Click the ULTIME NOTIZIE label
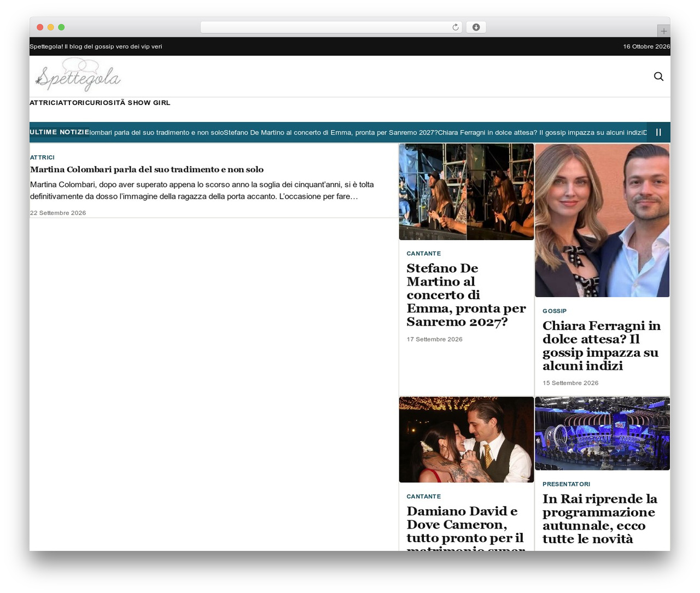Screen dimensions: 700x593 click(60, 132)
